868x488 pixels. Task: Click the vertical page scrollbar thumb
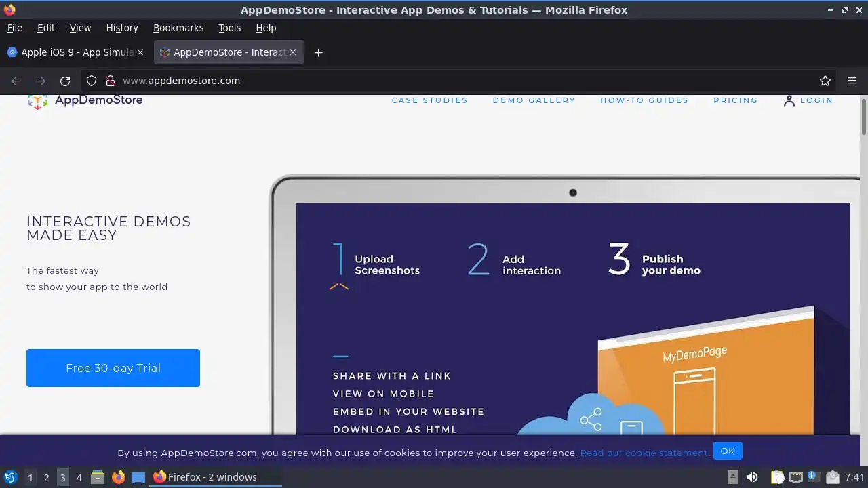click(x=864, y=117)
